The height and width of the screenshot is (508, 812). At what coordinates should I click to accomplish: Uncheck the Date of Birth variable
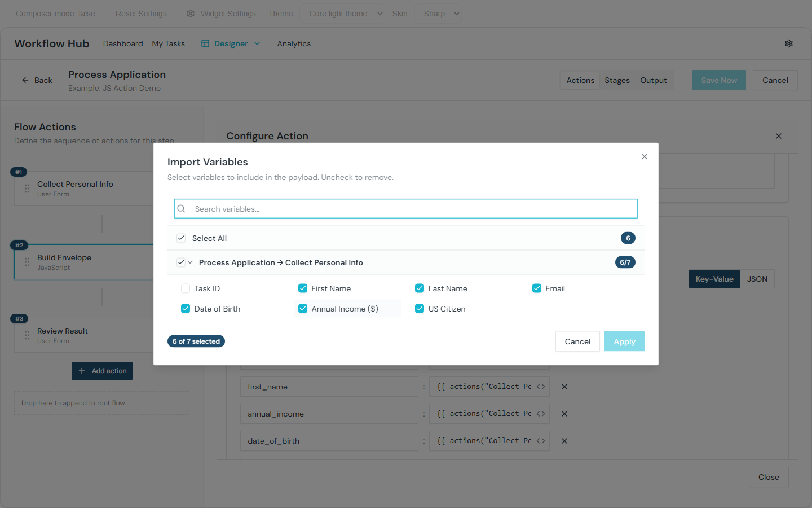tap(186, 309)
